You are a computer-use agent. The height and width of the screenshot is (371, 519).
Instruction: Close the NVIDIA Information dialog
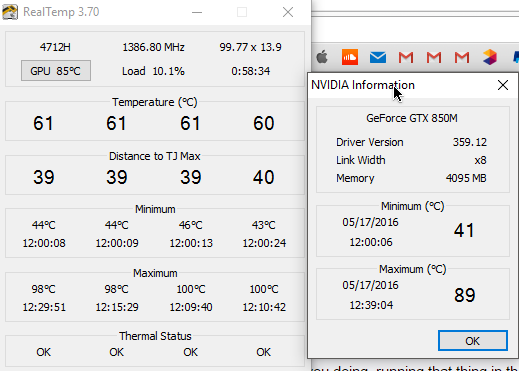click(x=503, y=85)
